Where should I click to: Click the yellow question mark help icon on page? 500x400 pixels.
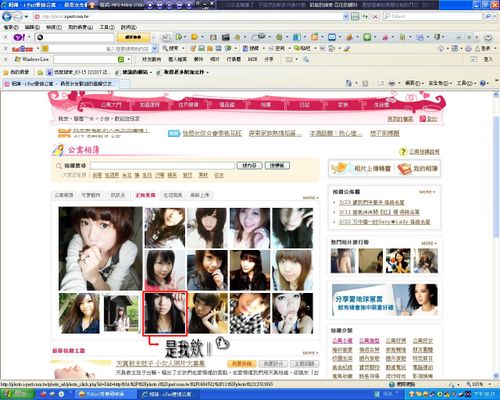pyautogui.click(x=403, y=152)
